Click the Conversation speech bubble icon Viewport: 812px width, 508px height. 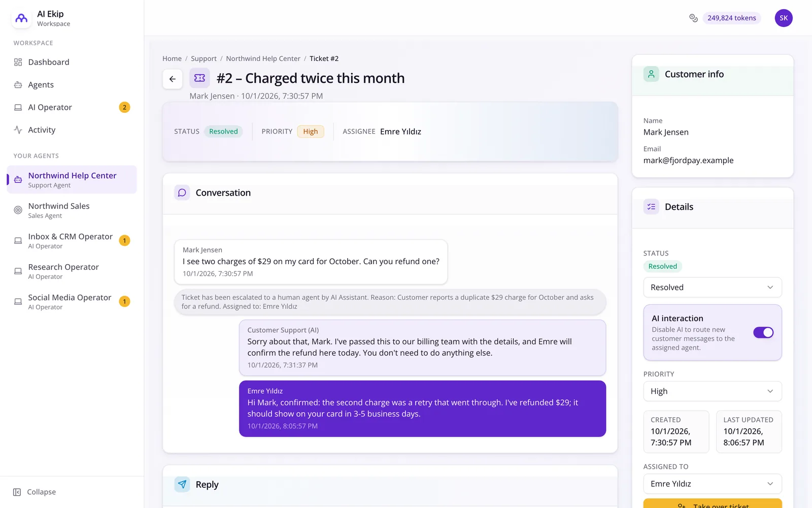click(182, 193)
